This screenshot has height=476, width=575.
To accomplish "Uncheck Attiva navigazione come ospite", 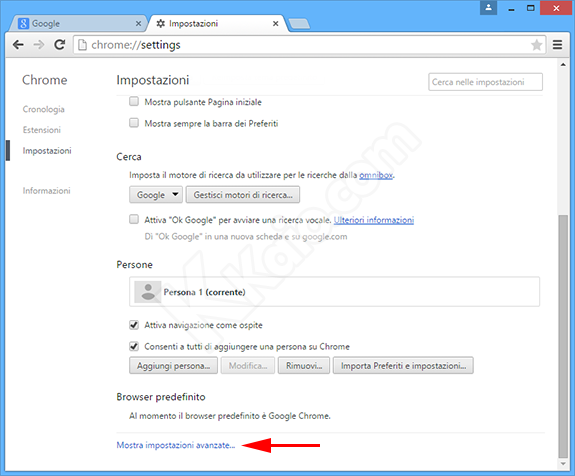I will tap(134, 325).
